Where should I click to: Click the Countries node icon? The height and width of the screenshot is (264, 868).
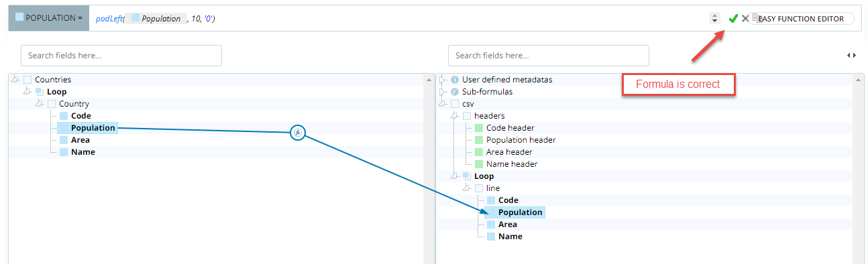[28, 80]
